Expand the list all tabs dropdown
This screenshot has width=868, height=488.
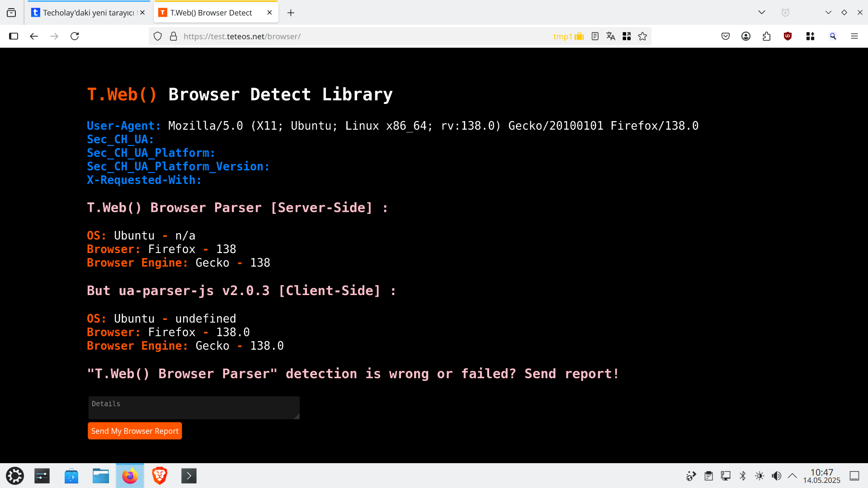[762, 13]
